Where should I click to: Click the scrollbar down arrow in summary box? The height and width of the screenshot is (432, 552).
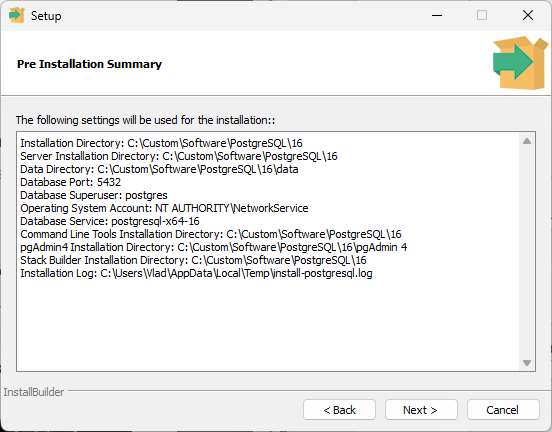tap(527, 363)
